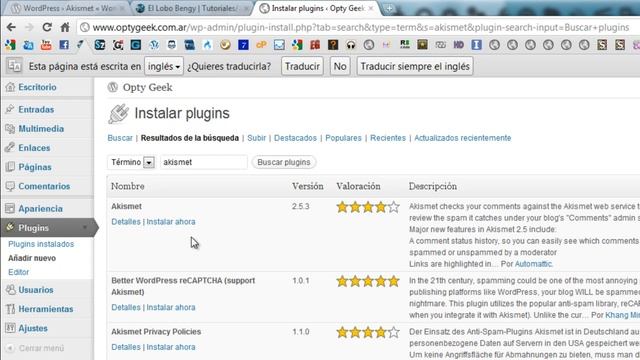
Task: Open Multimedia in the admin sidebar
Action: [x=41, y=129]
